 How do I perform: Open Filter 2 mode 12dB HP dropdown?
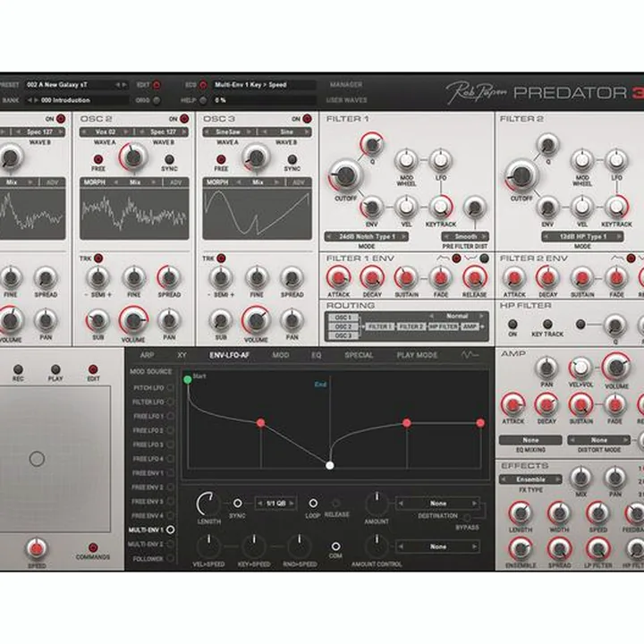(582, 236)
